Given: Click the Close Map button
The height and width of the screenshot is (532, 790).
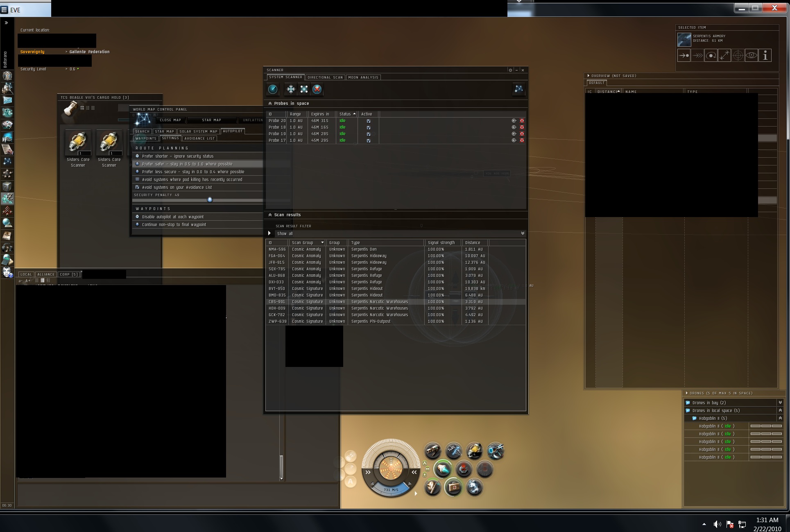Looking at the screenshot, I should coord(170,120).
